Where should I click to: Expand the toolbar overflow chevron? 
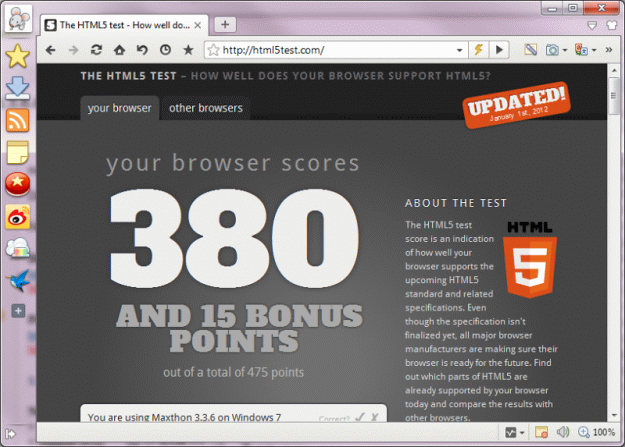point(608,49)
